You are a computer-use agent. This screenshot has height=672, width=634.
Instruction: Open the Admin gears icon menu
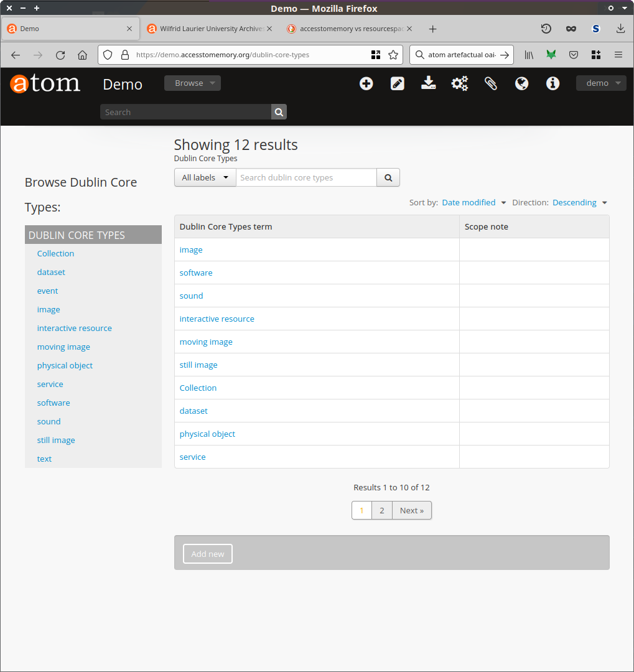[x=460, y=83]
